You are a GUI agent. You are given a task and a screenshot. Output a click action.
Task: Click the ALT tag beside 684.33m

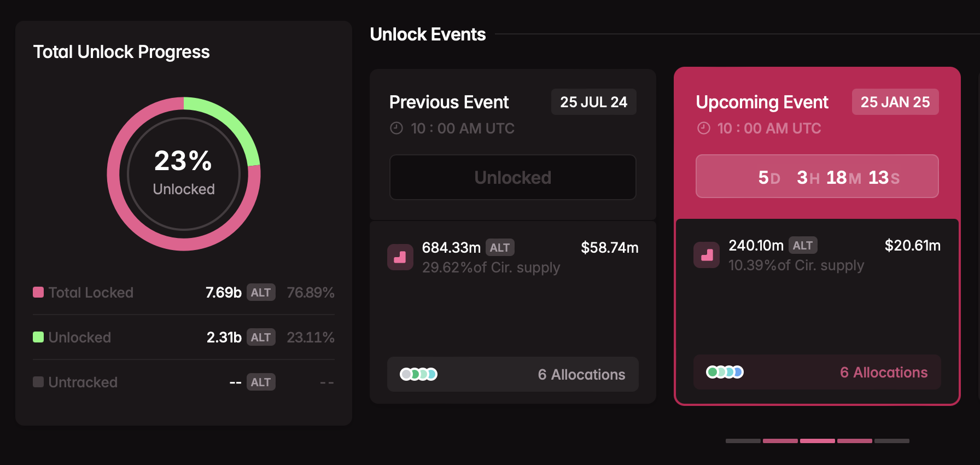(x=499, y=248)
